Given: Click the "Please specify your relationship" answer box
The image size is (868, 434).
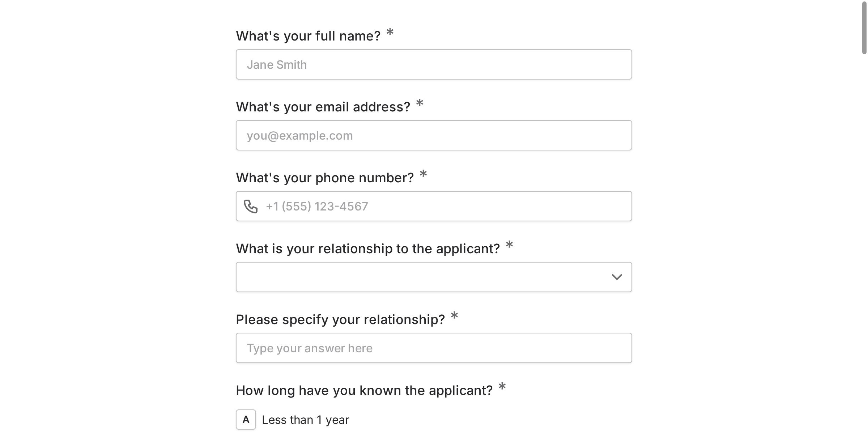Looking at the screenshot, I should click(434, 348).
